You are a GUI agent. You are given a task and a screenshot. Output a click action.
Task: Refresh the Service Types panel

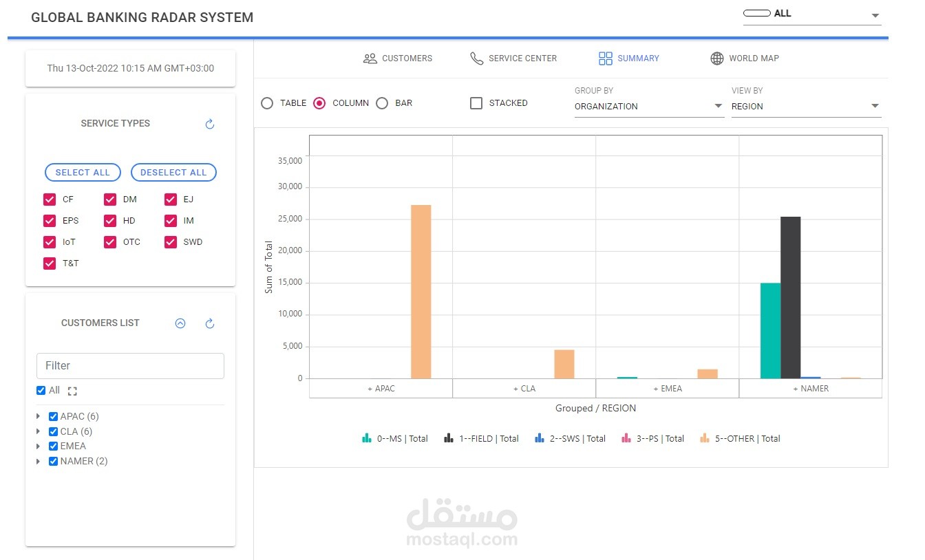[209, 123]
